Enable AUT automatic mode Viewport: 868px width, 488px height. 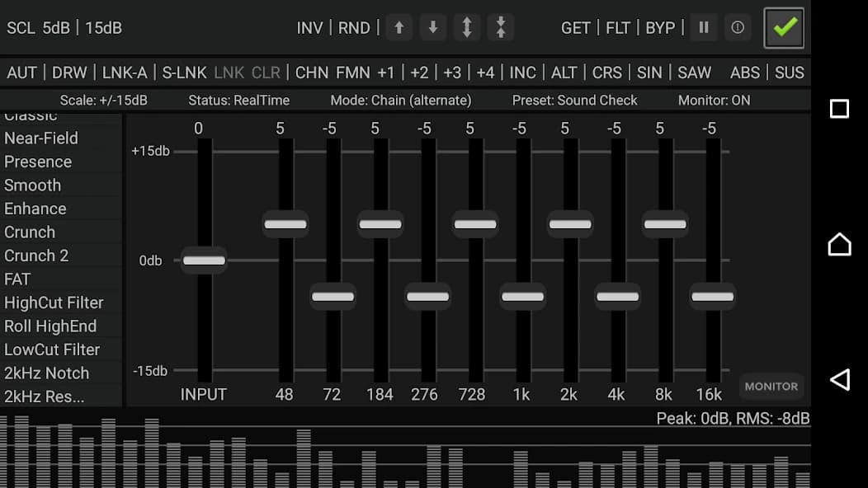point(21,73)
